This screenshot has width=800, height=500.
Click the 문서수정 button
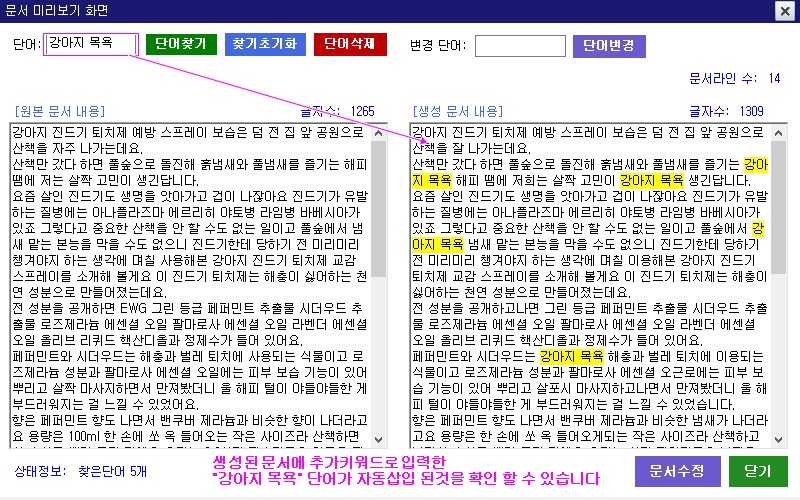pos(676,471)
